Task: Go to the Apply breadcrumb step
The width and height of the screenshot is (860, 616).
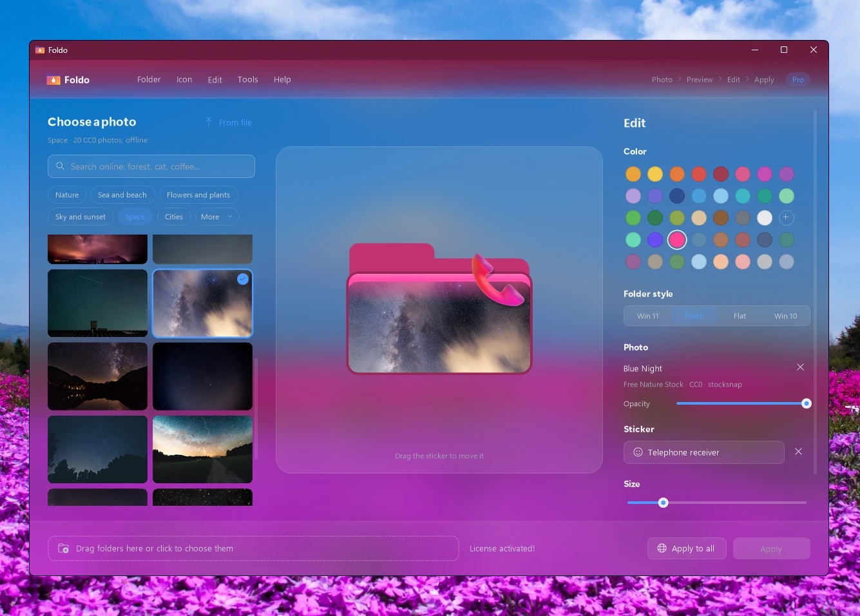Action: [x=764, y=80]
